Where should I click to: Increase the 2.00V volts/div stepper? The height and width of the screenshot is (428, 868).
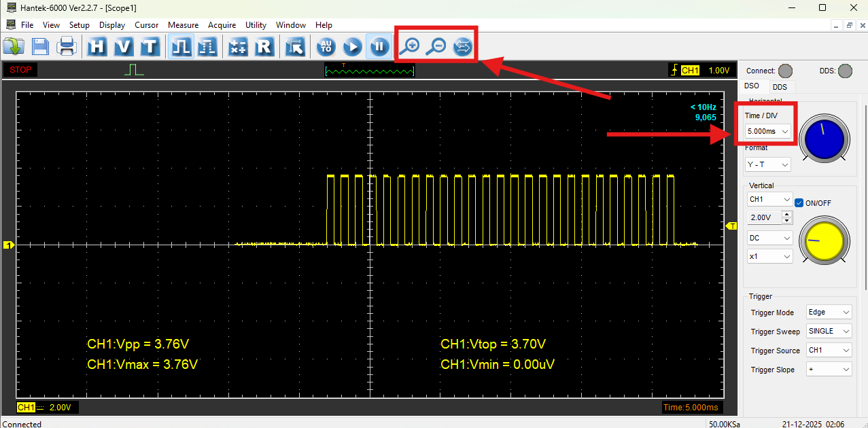point(787,215)
